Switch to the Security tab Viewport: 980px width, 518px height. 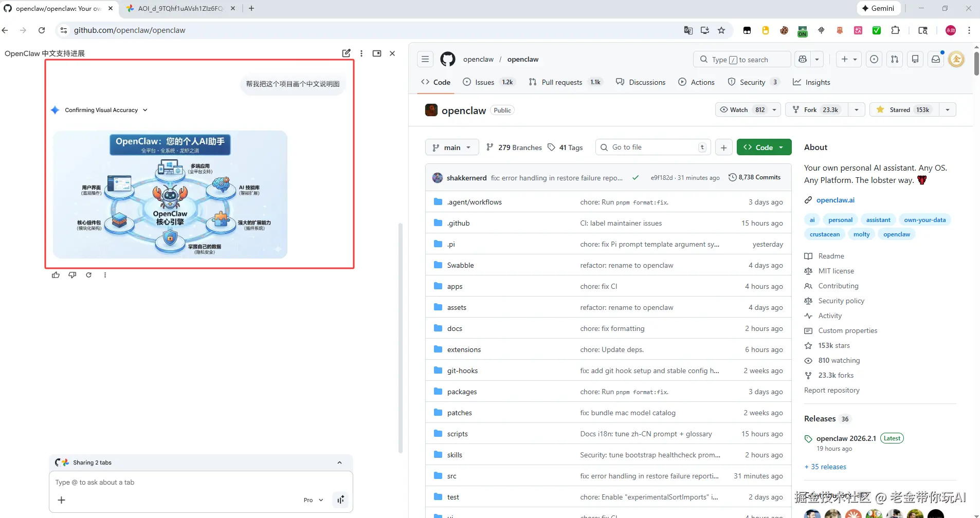[x=754, y=82]
